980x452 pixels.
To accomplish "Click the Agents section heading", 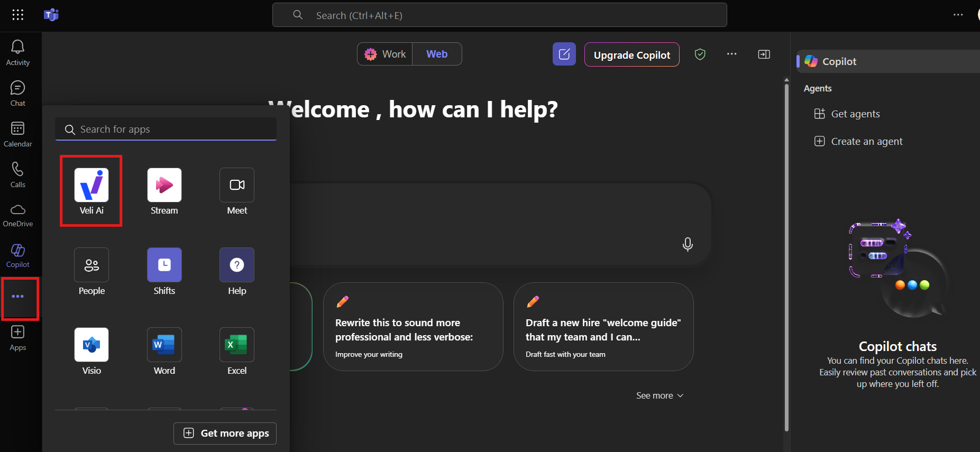I will coord(818,88).
